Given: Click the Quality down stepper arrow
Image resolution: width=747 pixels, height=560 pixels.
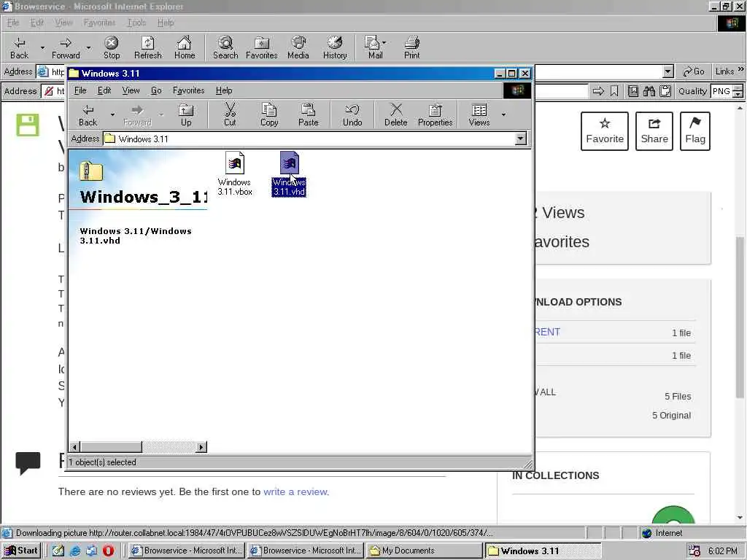Looking at the screenshot, I should tap(738, 94).
